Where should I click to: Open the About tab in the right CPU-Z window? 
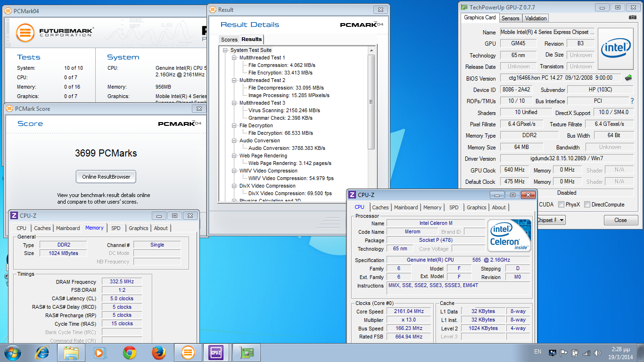pyautogui.click(x=499, y=207)
